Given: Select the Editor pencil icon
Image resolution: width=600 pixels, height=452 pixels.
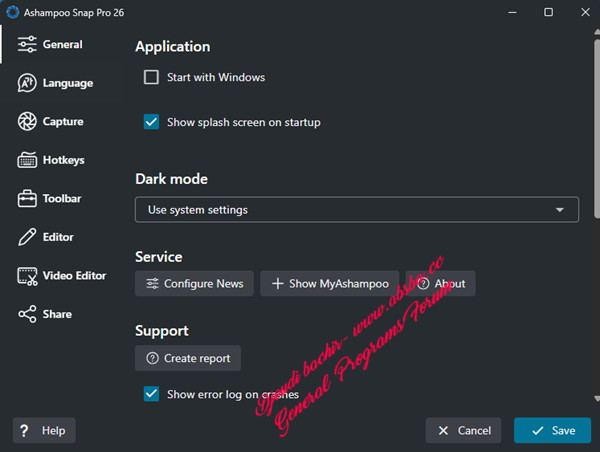Looking at the screenshot, I should pos(27,237).
